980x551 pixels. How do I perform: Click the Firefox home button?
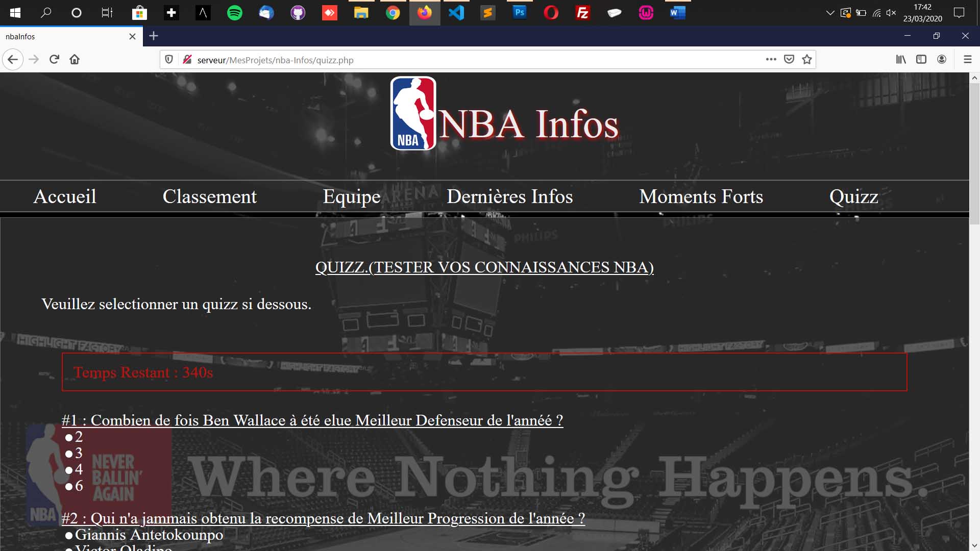pyautogui.click(x=75, y=59)
